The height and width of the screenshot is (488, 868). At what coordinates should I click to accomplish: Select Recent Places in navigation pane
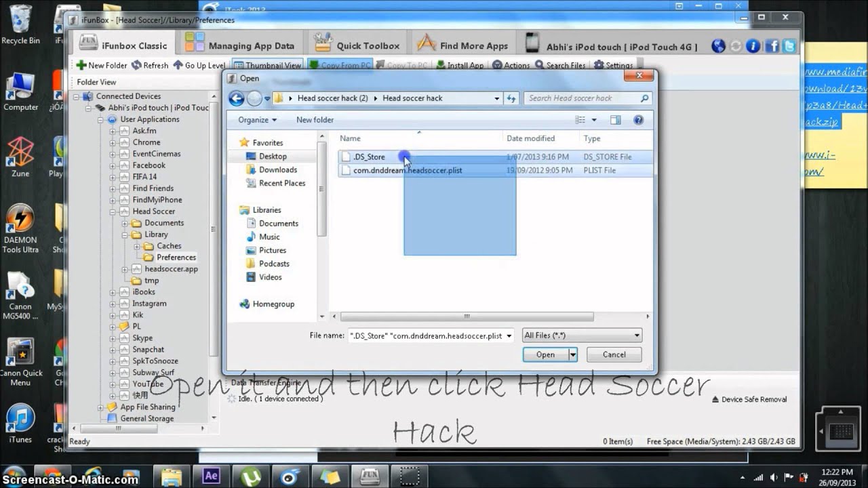(282, 183)
